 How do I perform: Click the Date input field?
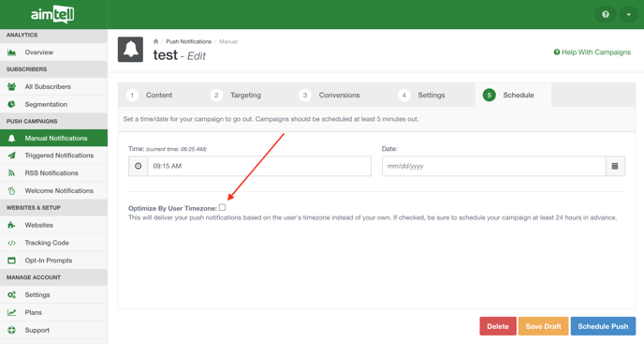(493, 166)
